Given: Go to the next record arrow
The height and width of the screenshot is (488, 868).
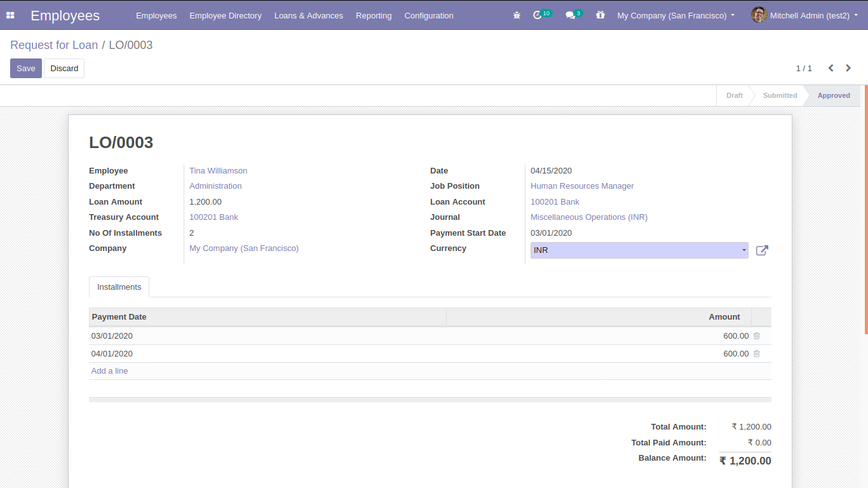Looking at the screenshot, I should coord(848,68).
